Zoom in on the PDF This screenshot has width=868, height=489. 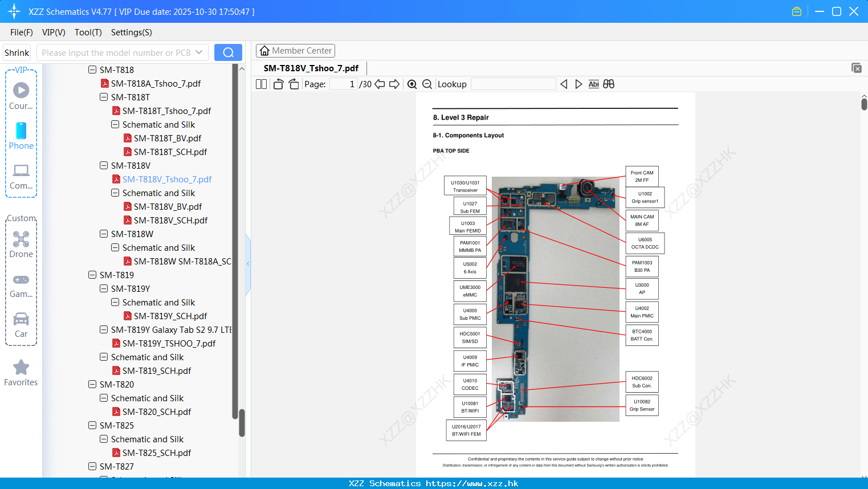pos(412,84)
